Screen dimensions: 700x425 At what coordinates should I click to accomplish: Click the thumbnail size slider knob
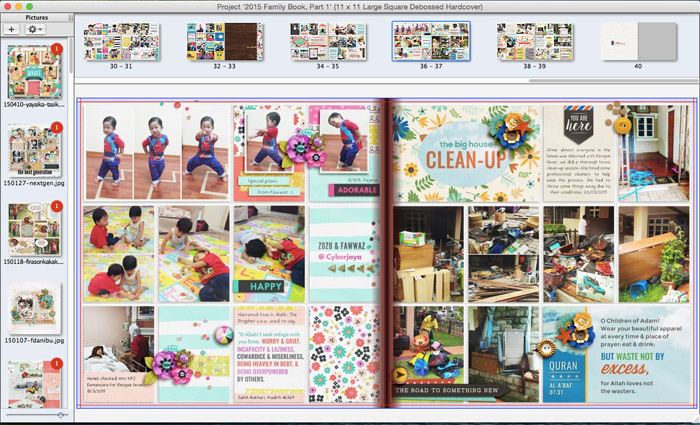coord(60,415)
